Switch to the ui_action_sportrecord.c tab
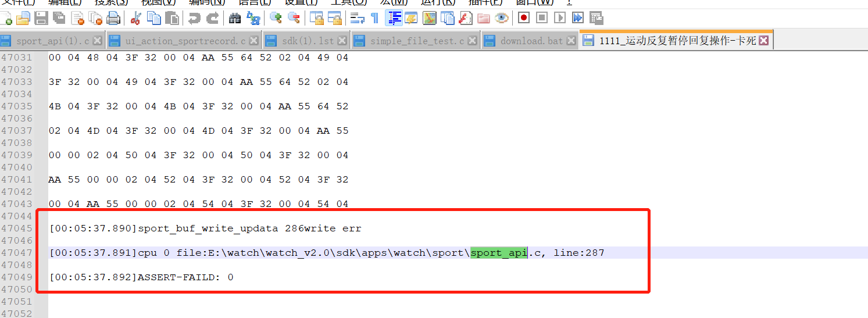 (185, 41)
